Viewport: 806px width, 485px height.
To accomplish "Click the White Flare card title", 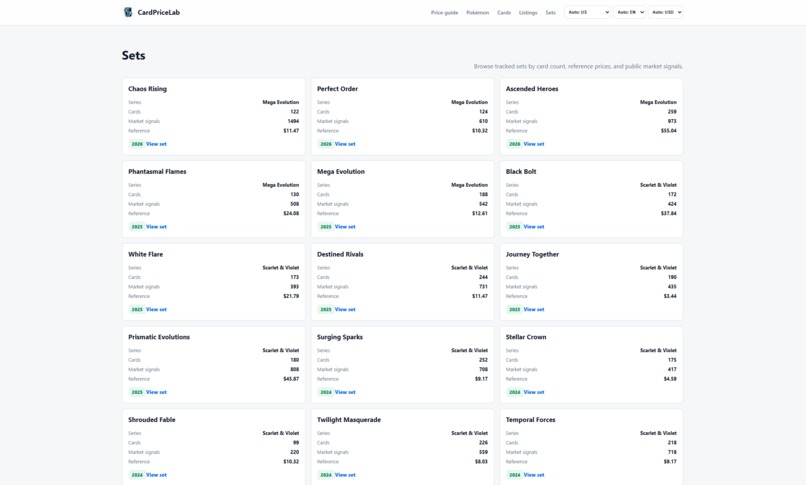I will (145, 254).
